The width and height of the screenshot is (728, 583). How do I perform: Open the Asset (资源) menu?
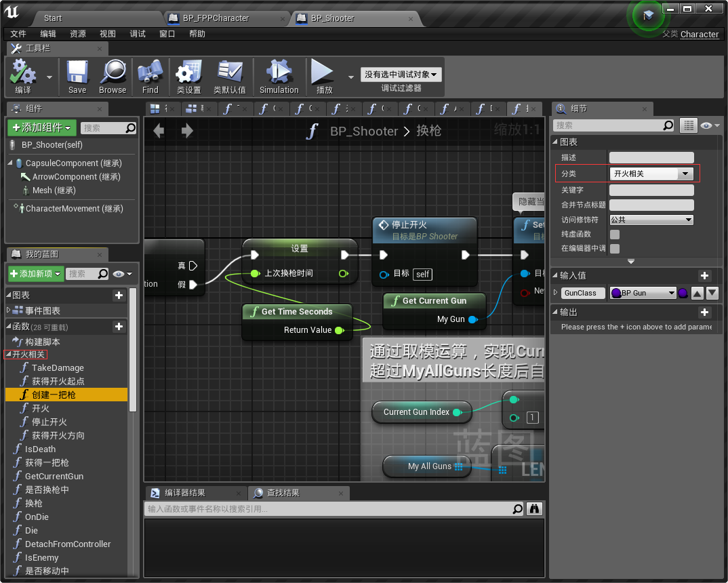pyautogui.click(x=77, y=34)
